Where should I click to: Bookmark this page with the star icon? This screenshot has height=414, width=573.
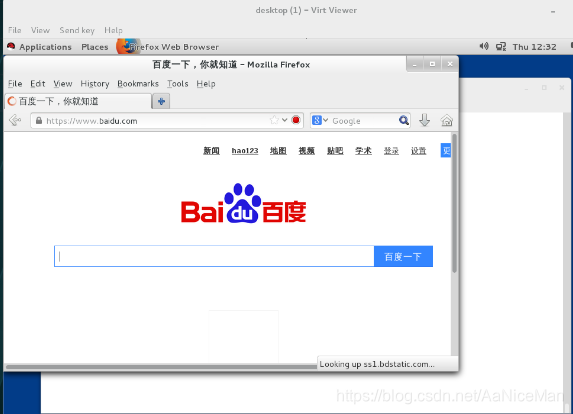tap(274, 120)
